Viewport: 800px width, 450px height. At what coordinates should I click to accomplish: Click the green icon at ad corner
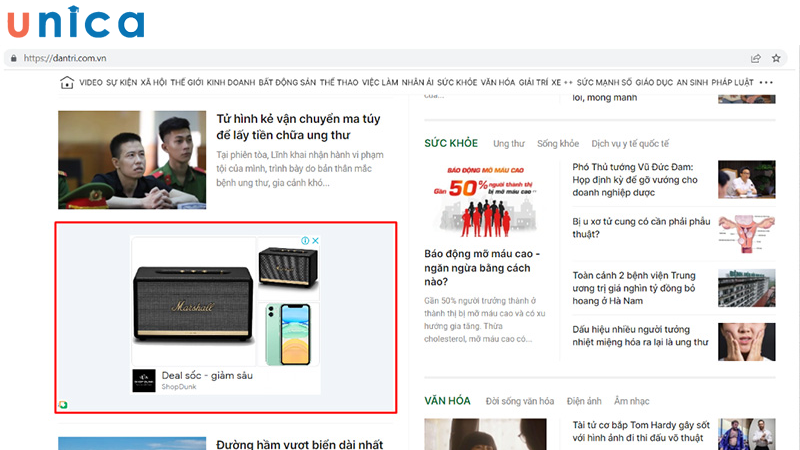point(63,405)
